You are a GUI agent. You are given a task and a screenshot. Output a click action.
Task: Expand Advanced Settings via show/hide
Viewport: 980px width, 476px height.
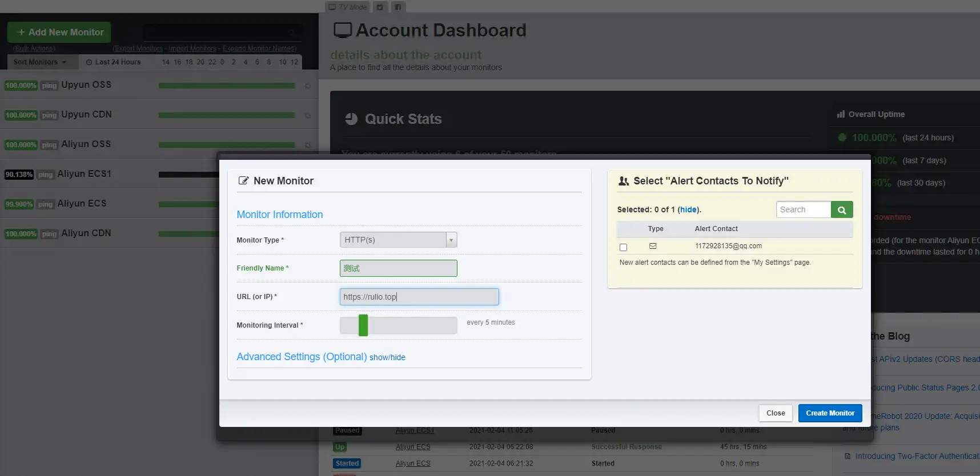click(387, 357)
